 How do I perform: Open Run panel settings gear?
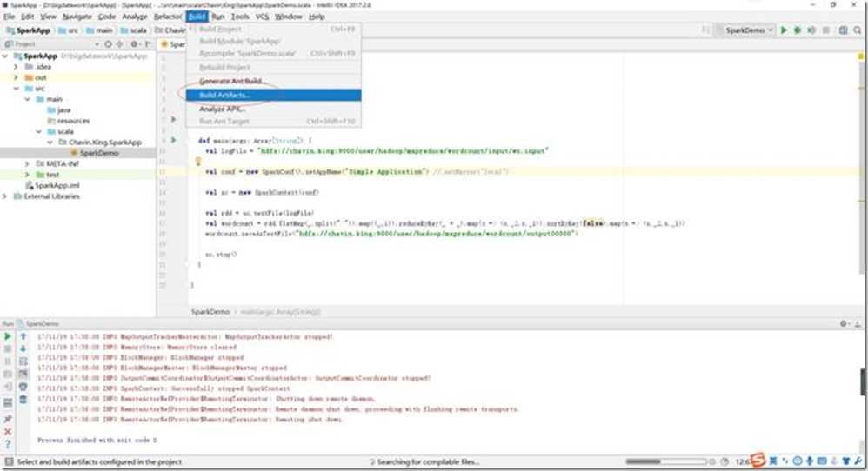pyautogui.click(x=844, y=323)
